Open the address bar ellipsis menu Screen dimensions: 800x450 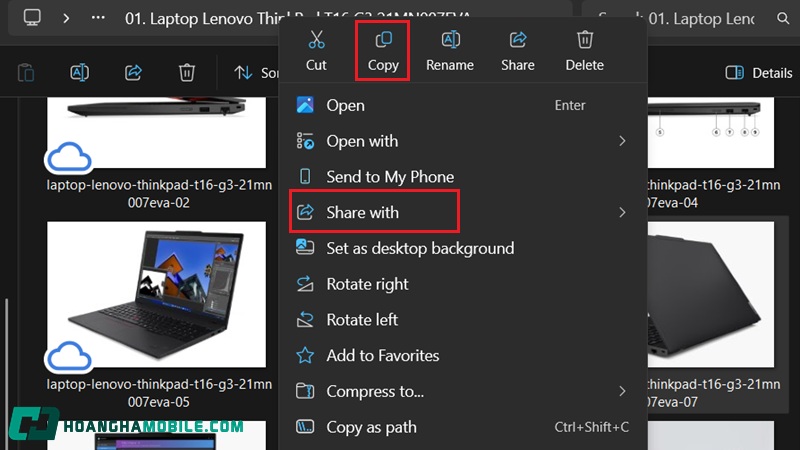click(98, 18)
